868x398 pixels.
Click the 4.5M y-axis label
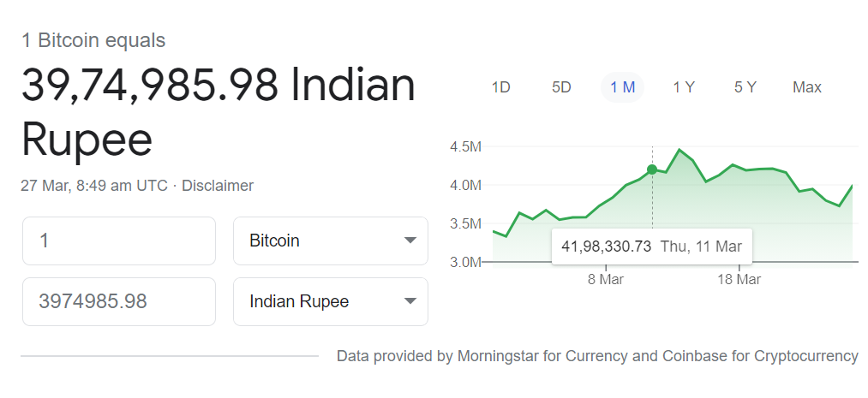pos(465,147)
